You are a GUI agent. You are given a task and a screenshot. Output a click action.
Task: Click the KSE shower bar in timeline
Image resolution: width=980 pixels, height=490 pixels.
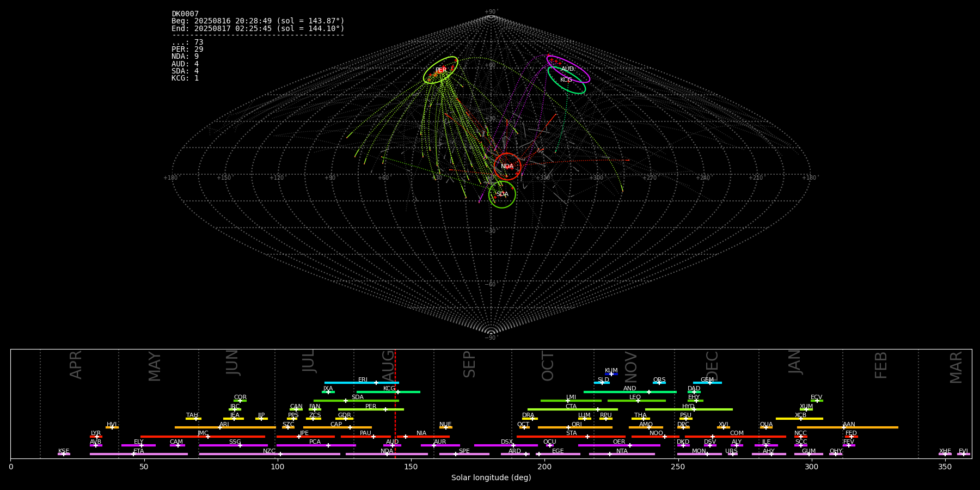[x=64, y=454]
